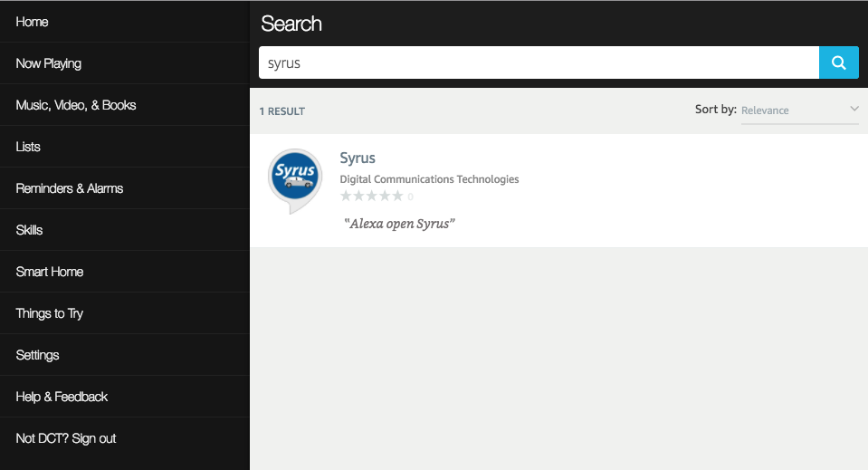Focus the search field containing syrus
This screenshot has height=470, width=868.
(x=539, y=63)
